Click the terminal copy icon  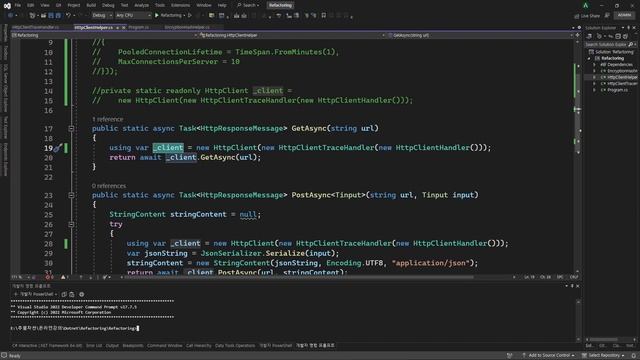64,294
